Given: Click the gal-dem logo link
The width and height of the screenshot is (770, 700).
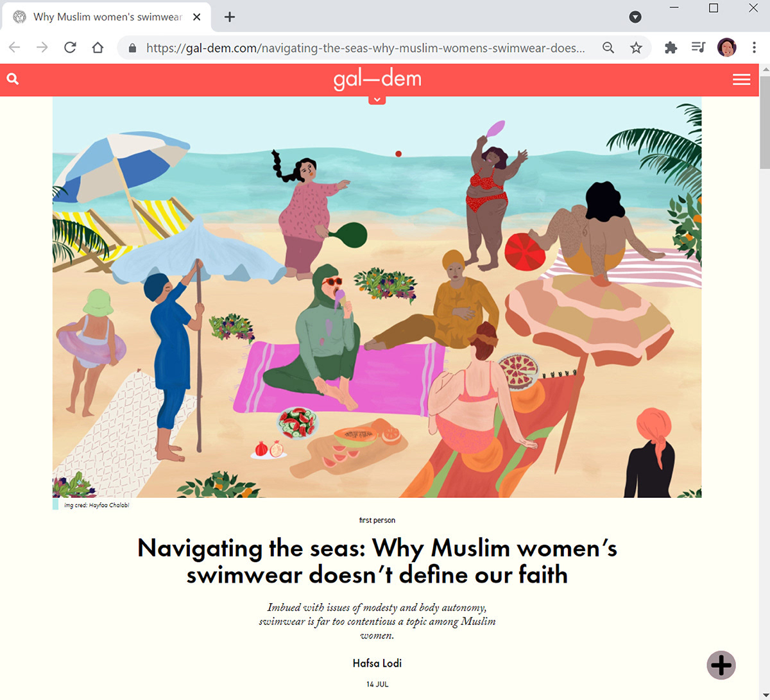Looking at the screenshot, I should [377, 79].
